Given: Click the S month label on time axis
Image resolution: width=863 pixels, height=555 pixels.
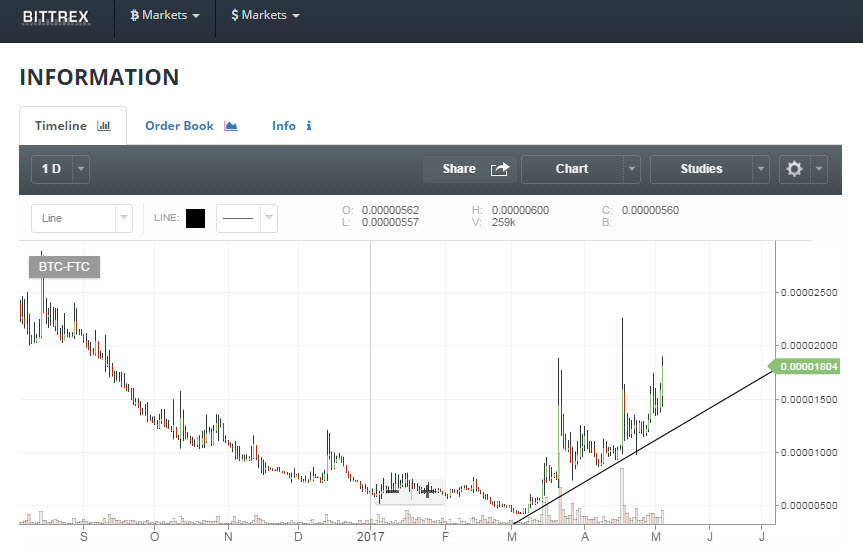Looking at the screenshot, I should click(x=84, y=536).
